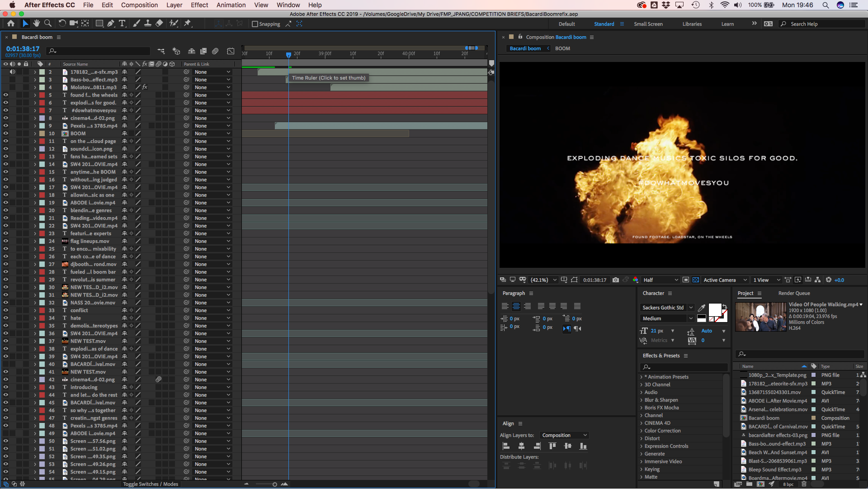Viewport: 868px width, 489px height.
Task: Click the current time 0:01:38:17 display
Action: tap(23, 49)
